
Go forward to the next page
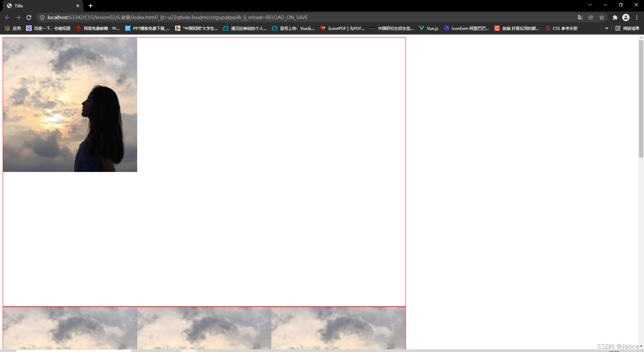coord(18,17)
